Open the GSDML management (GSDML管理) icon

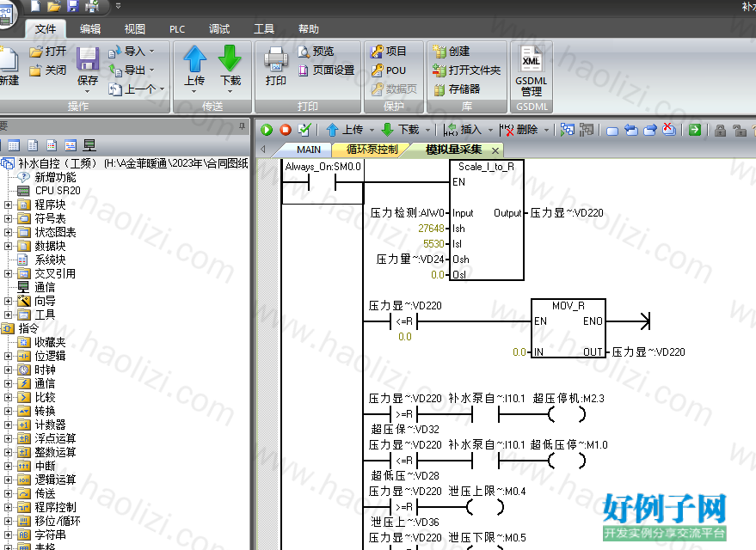click(531, 70)
